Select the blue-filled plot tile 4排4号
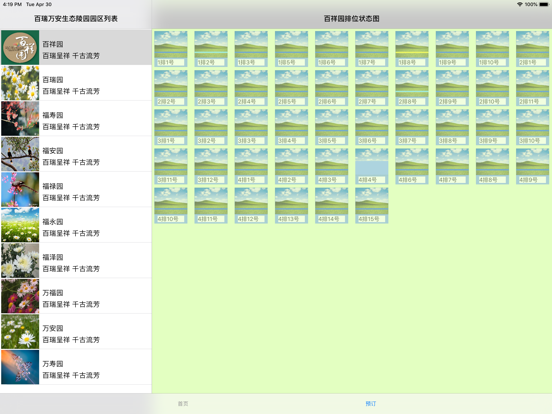 click(x=372, y=166)
